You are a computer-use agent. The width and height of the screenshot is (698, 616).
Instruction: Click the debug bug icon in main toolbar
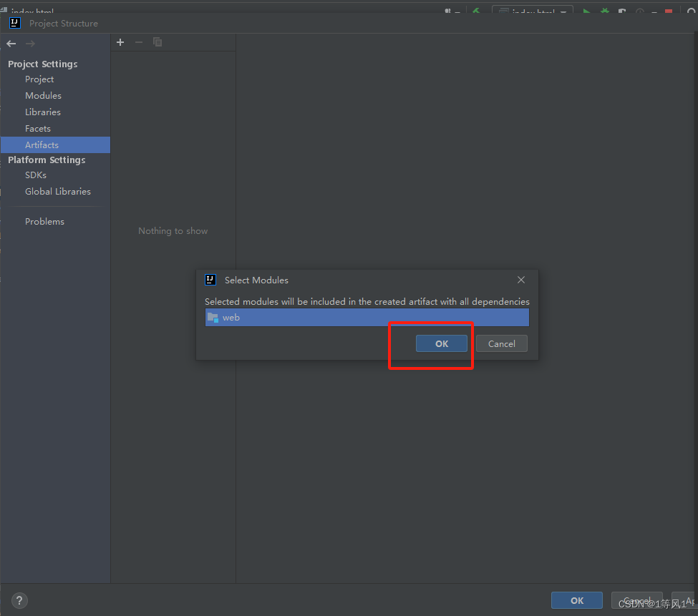[604, 11]
